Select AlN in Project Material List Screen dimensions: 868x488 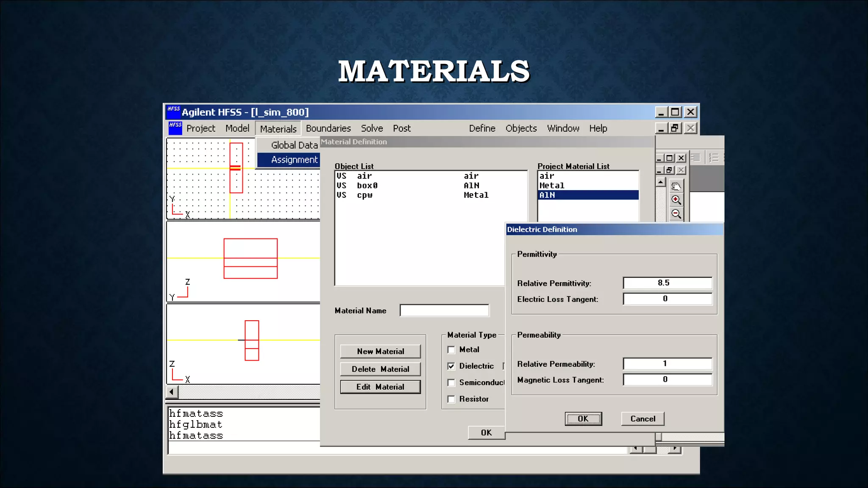[588, 195]
